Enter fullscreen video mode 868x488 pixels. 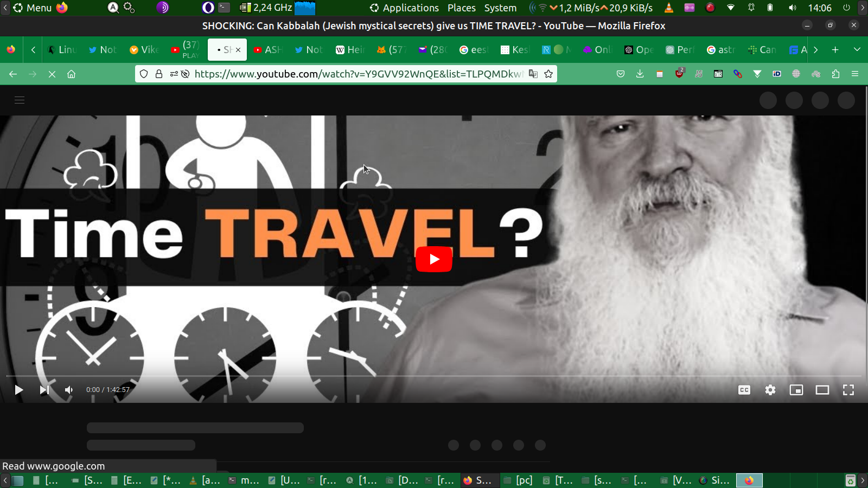point(848,390)
